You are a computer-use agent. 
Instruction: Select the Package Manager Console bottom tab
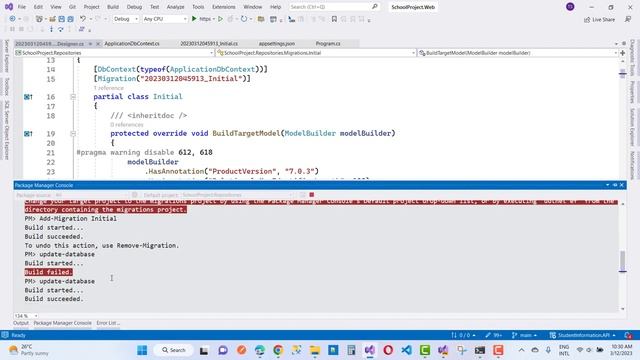point(62,323)
